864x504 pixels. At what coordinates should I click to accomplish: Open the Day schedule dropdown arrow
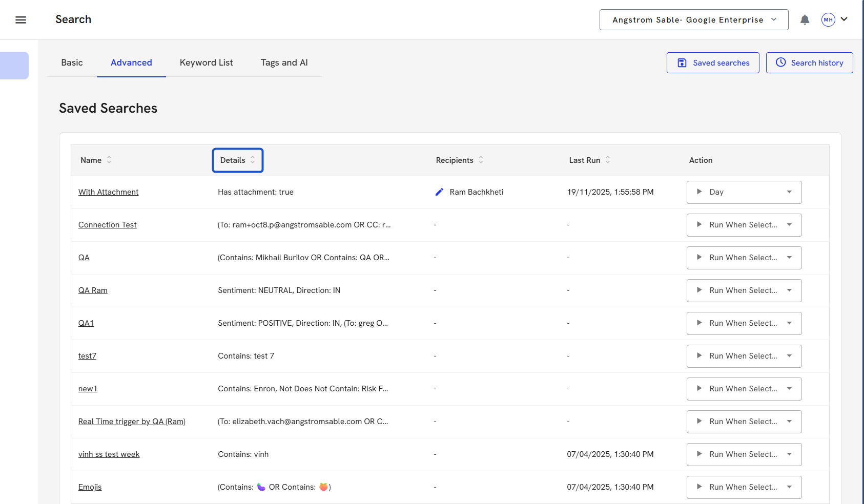[x=789, y=192]
